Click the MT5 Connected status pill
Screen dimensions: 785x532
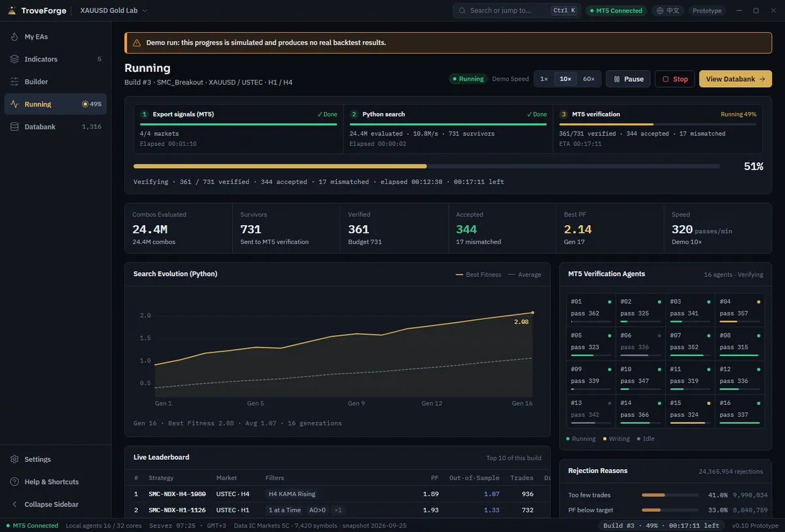[x=616, y=10]
